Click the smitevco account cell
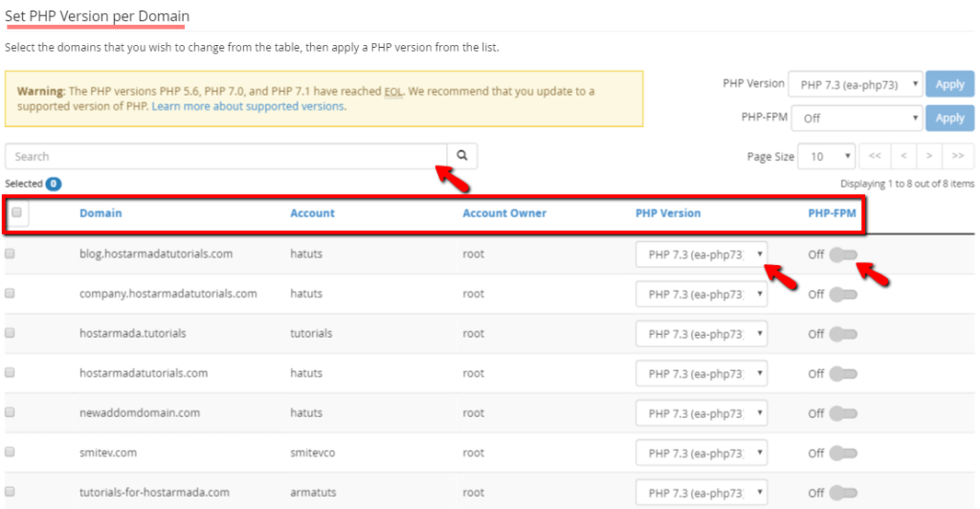This screenshot has height=509, width=980. (x=313, y=453)
